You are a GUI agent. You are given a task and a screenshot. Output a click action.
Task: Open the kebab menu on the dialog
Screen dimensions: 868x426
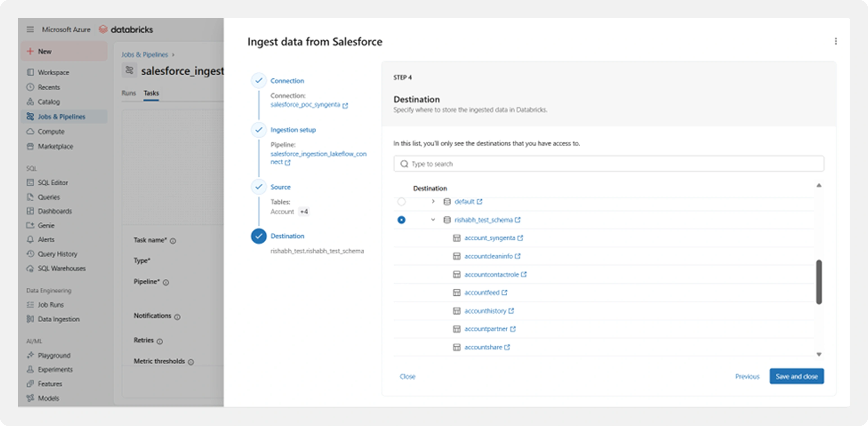[x=836, y=41]
